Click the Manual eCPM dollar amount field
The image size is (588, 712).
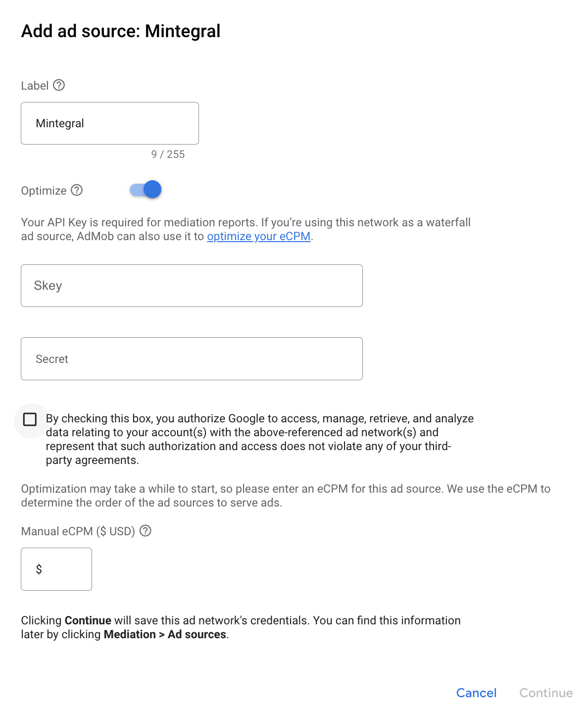click(x=56, y=569)
